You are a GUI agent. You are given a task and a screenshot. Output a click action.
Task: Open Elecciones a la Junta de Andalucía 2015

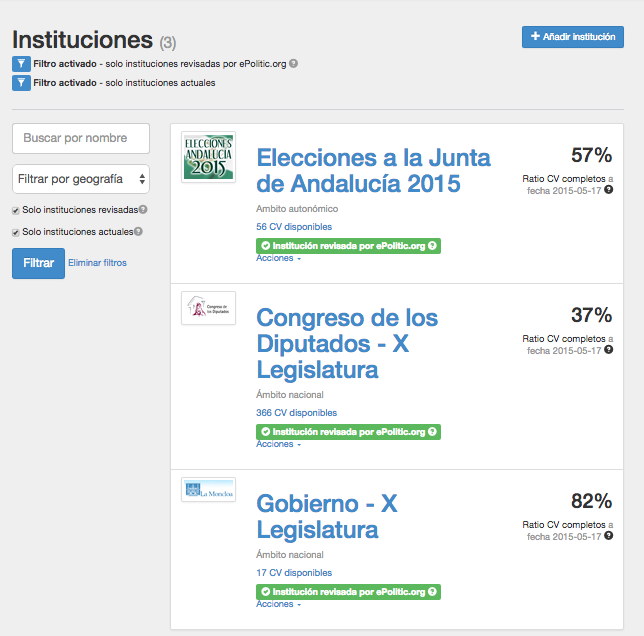point(373,170)
